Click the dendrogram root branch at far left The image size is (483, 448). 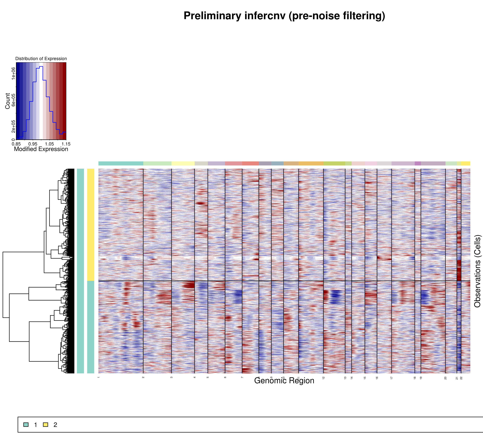pos(3,285)
